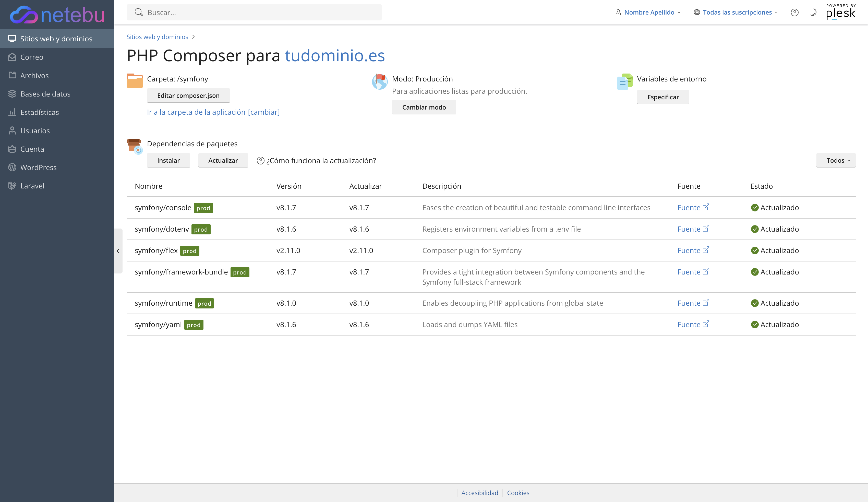Open Fuente link for symfony/console
Image resolution: width=868 pixels, height=502 pixels.
point(693,207)
